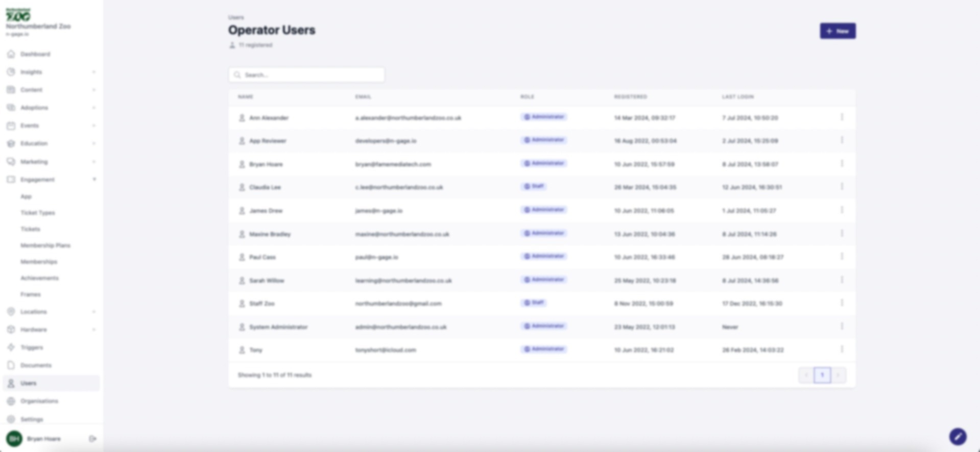Open Membership Plans under Engagement
This screenshot has height=452, width=980.
pyautogui.click(x=45, y=245)
